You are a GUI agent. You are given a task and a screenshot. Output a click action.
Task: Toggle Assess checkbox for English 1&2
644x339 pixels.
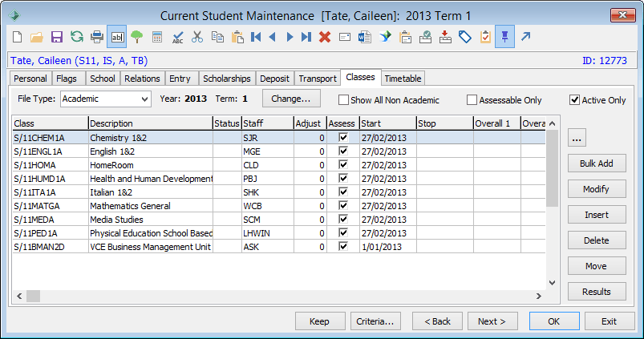343,151
